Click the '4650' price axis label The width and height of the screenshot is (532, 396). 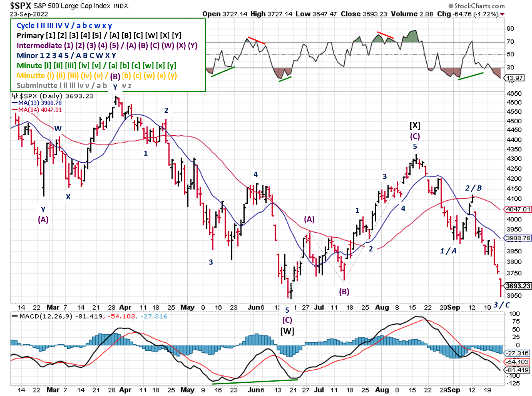point(514,94)
